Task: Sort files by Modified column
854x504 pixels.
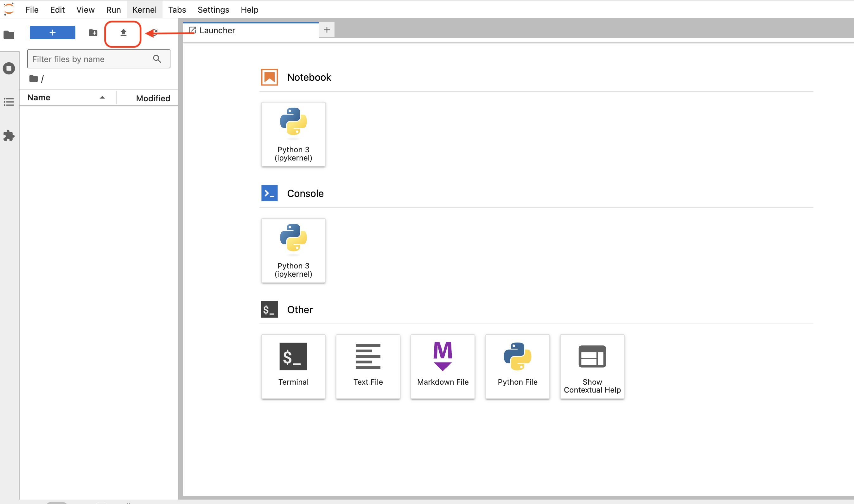Action: 148,98
